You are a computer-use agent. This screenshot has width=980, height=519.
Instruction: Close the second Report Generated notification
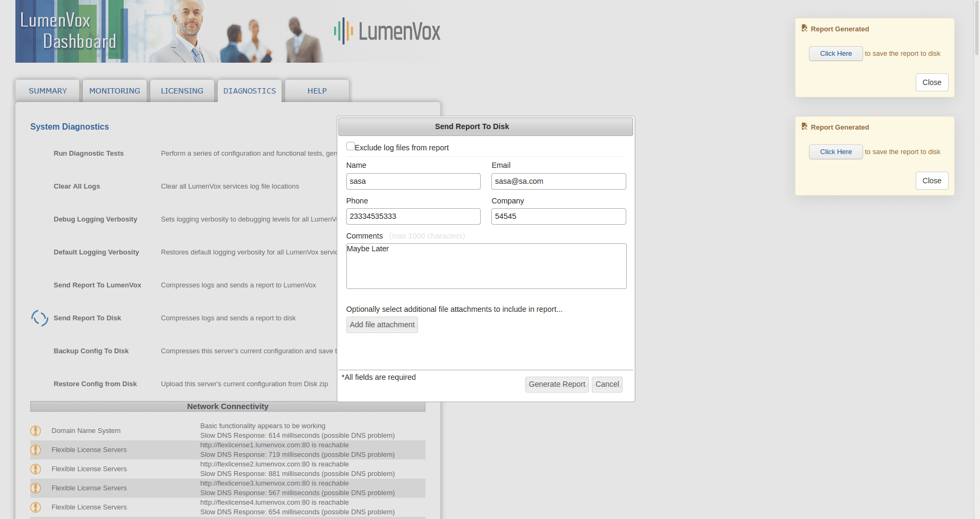[x=932, y=181]
